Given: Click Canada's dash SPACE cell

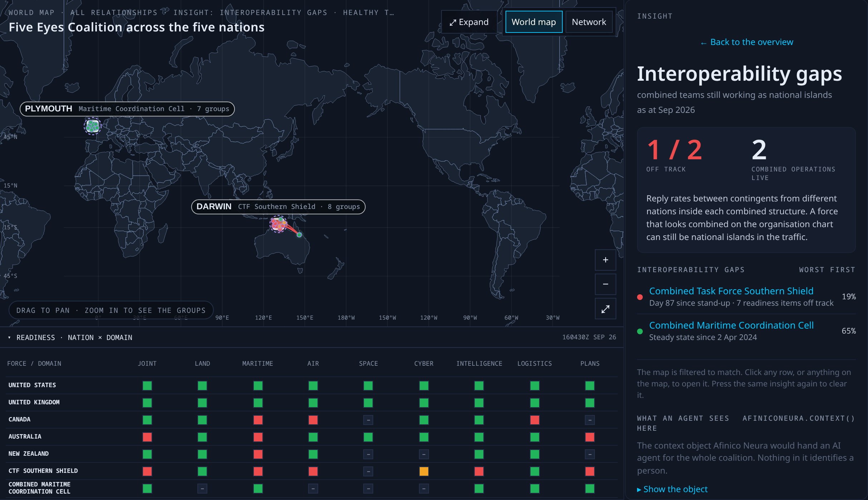Looking at the screenshot, I should [368, 420].
